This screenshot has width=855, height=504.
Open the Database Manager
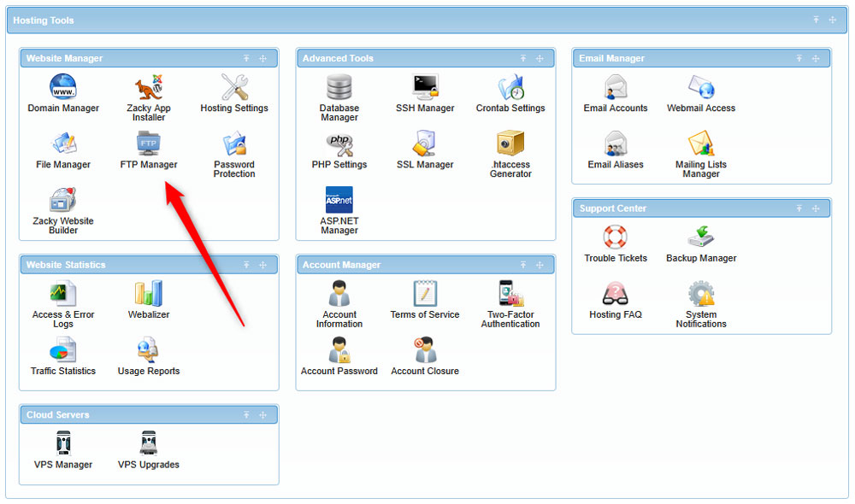(339, 88)
